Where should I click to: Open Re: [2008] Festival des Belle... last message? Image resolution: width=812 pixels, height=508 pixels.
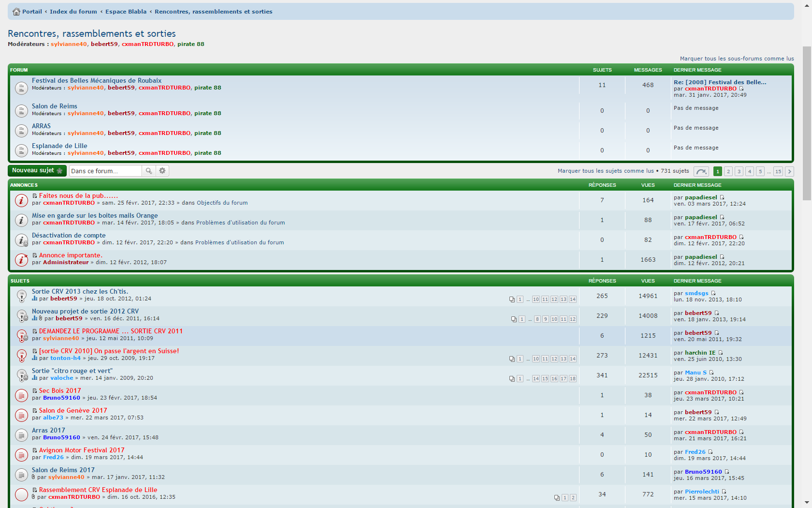(x=720, y=82)
